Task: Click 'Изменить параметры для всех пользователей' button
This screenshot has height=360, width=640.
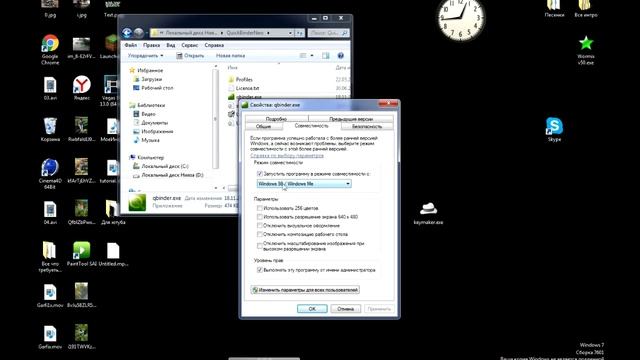Action: tap(305, 290)
